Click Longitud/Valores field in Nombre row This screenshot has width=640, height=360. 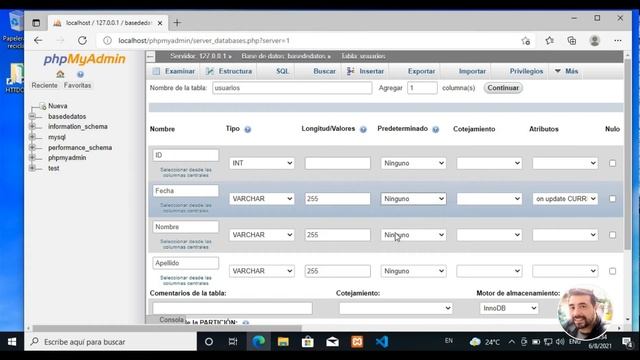pos(338,235)
